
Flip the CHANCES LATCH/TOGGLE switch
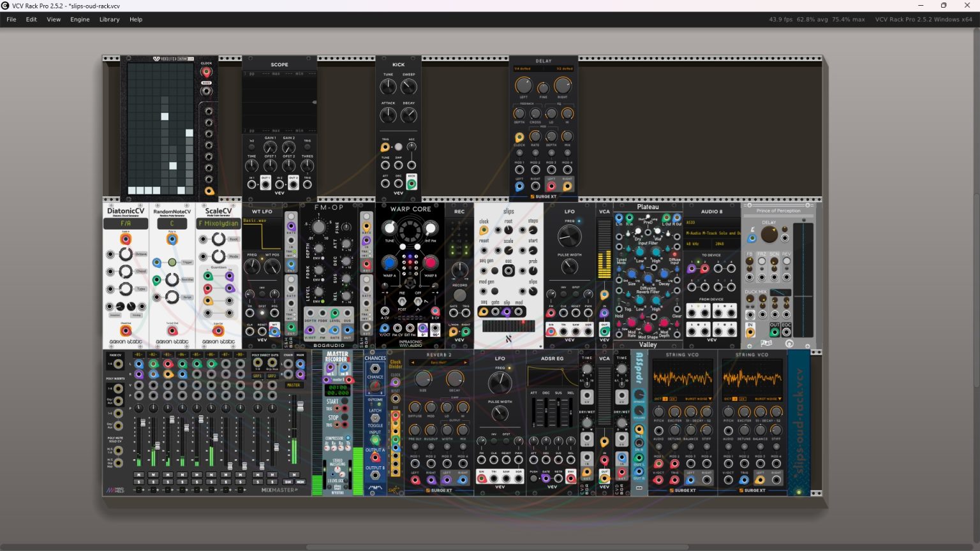(x=375, y=418)
